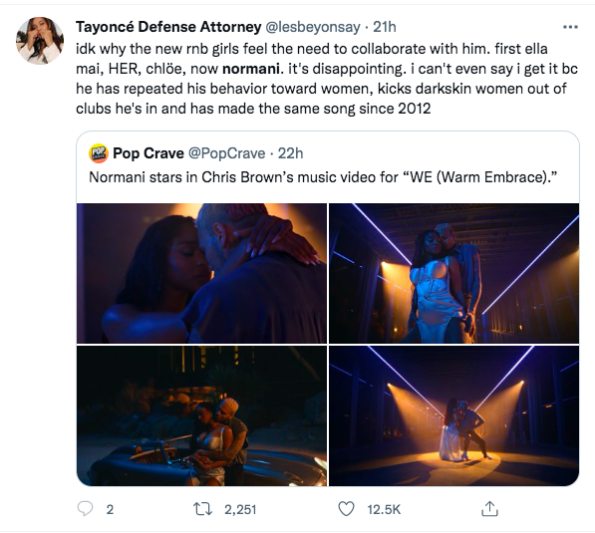The image size is (595, 533).
Task: Click the retweet arrows icon
Action: click(x=203, y=509)
